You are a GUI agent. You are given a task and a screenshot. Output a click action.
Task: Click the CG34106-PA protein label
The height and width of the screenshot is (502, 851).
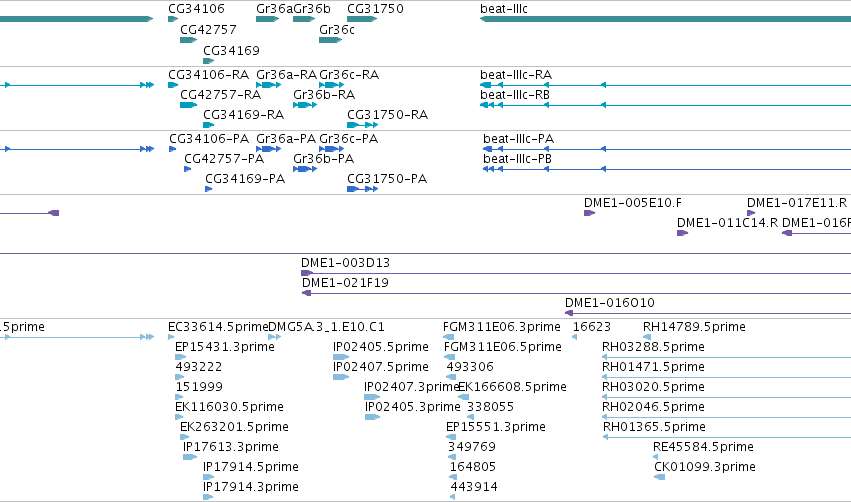209,138
